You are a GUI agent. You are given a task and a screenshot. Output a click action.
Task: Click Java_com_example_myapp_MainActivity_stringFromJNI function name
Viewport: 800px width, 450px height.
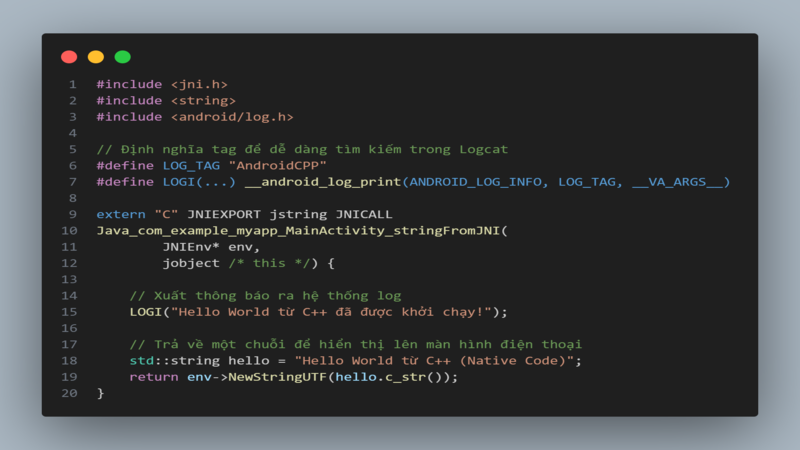tap(298, 231)
